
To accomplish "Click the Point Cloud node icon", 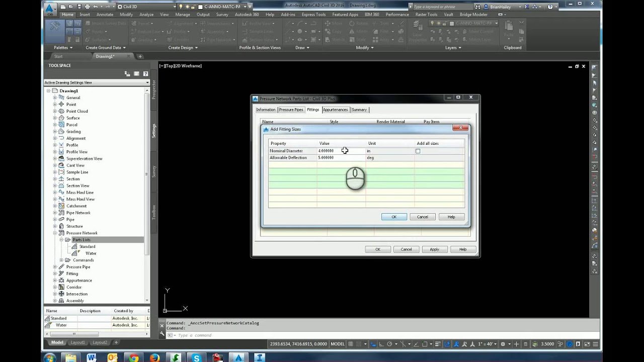I will 61,111.
